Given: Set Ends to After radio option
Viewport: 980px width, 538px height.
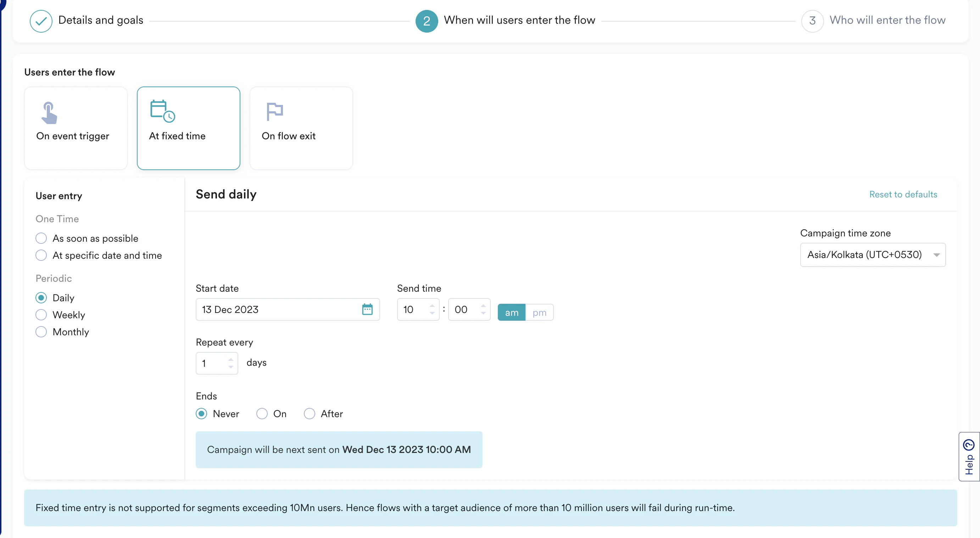Looking at the screenshot, I should click(x=309, y=414).
